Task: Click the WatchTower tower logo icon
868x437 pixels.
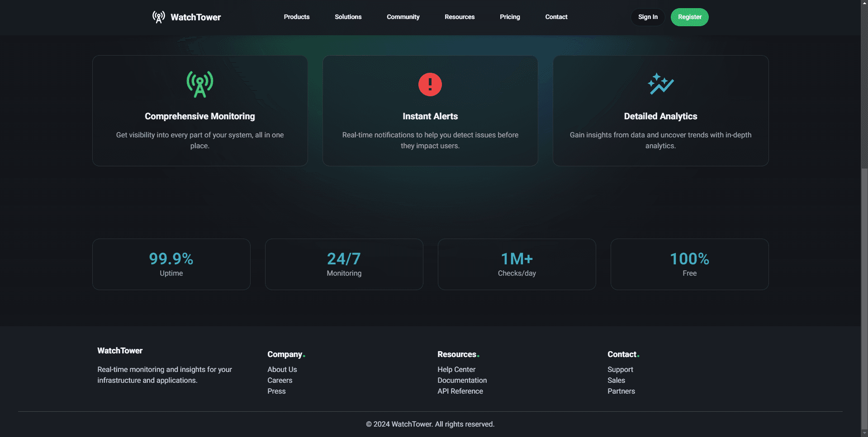Action: coord(158,17)
